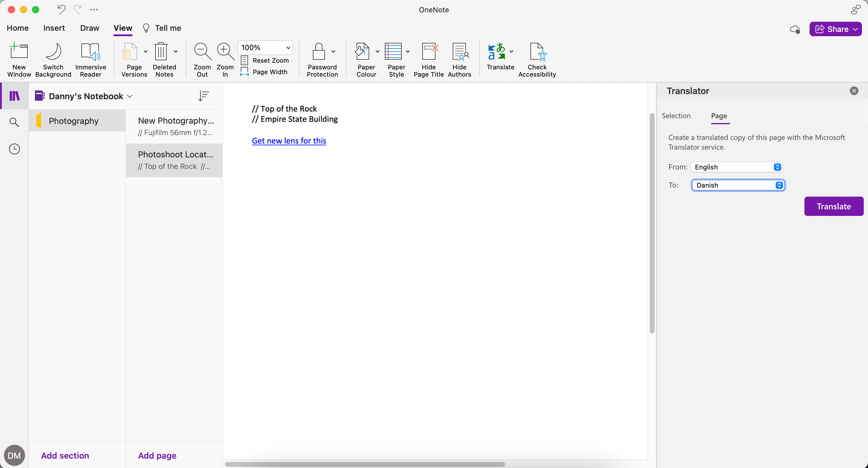Open recent notes history

[14, 149]
